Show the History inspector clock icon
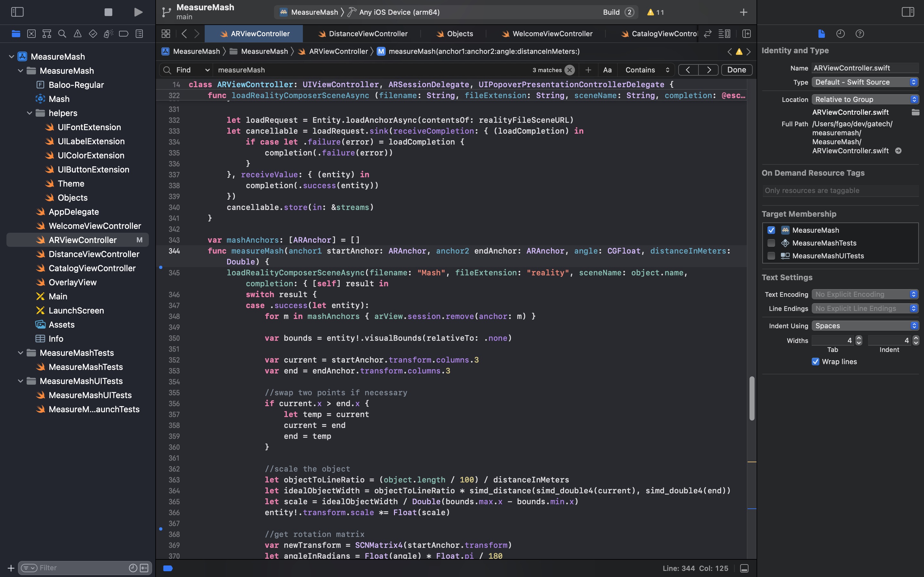The image size is (924, 577). (840, 34)
